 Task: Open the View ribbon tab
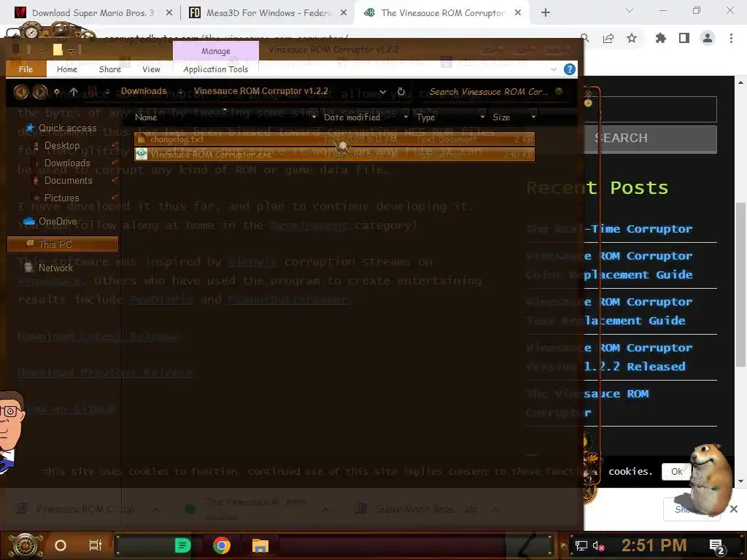(x=151, y=69)
